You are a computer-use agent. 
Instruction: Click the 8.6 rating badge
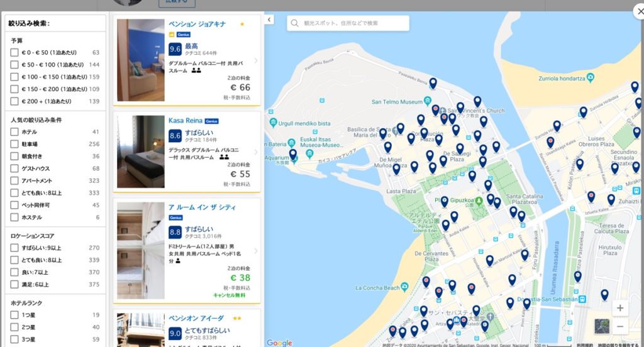pos(175,136)
